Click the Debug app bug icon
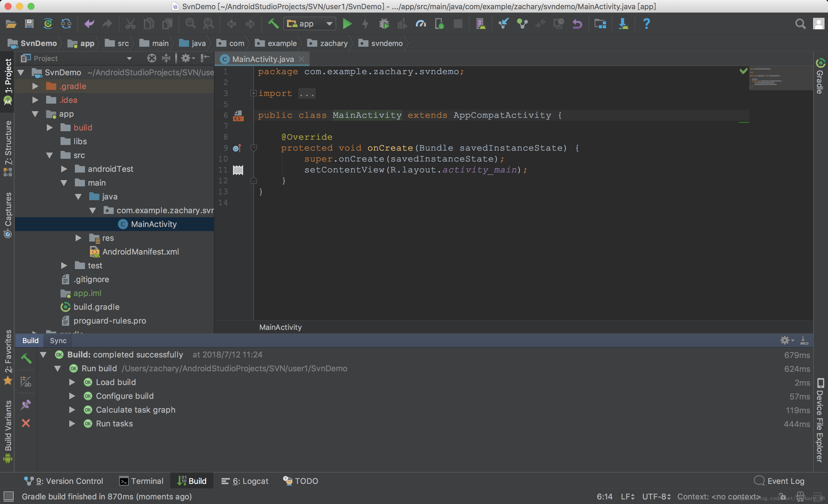828x504 pixels. (x=384, y=24)
